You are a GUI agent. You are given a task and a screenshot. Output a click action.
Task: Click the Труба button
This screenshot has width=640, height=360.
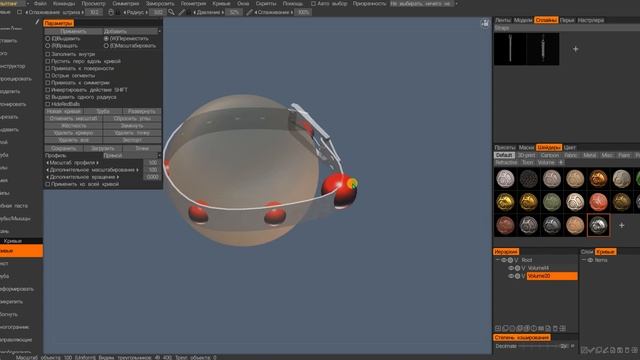103,111
